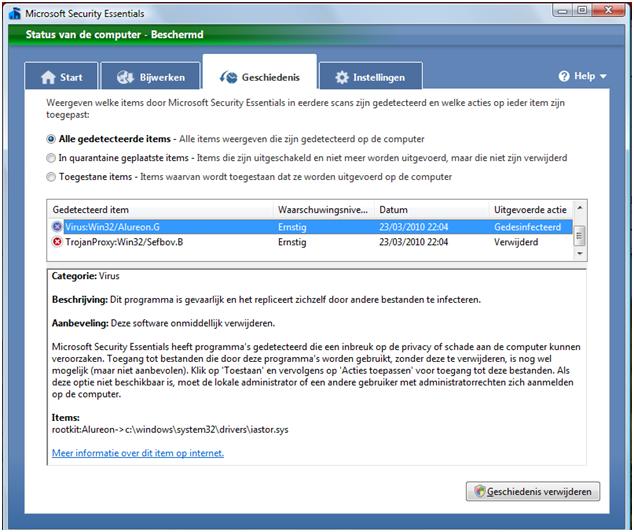Minimize the Security Essentials window
Viewport: 634px width, 532px height.
coord(563,10)
